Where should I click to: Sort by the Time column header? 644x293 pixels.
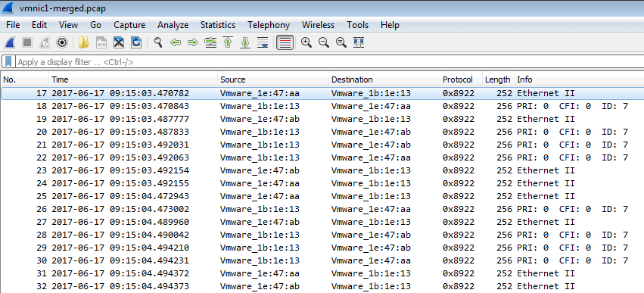tap(133, 79)
